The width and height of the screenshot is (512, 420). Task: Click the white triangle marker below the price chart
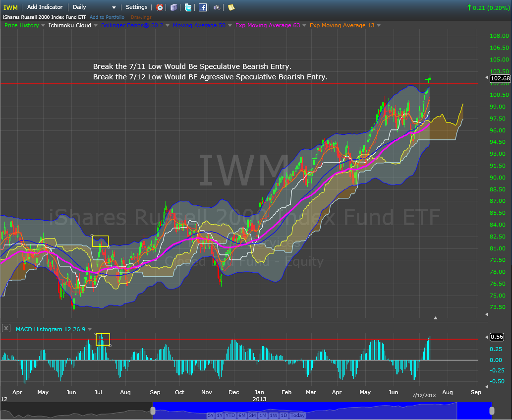pyautogui.click(x=435, y=318)
